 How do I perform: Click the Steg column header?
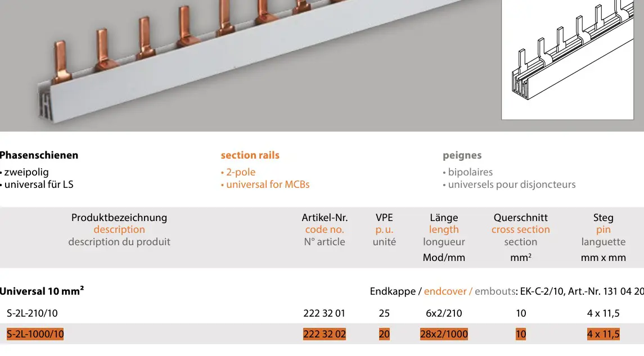(603, 218)
